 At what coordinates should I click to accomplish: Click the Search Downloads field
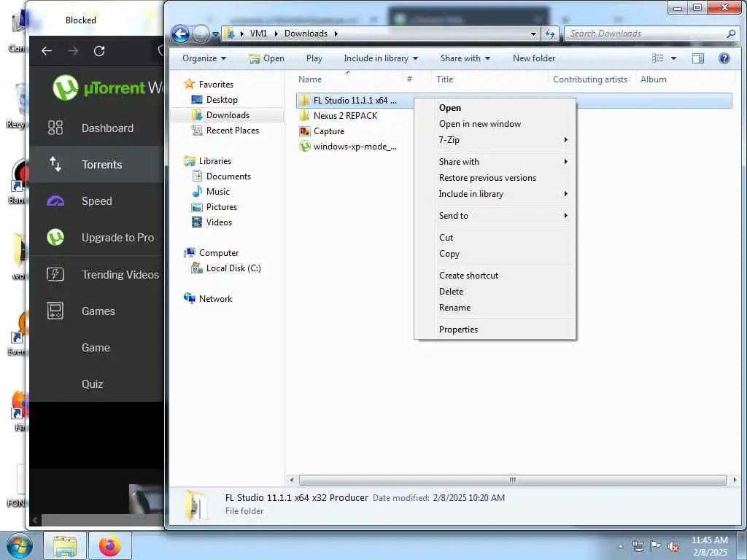click(651, 34)
